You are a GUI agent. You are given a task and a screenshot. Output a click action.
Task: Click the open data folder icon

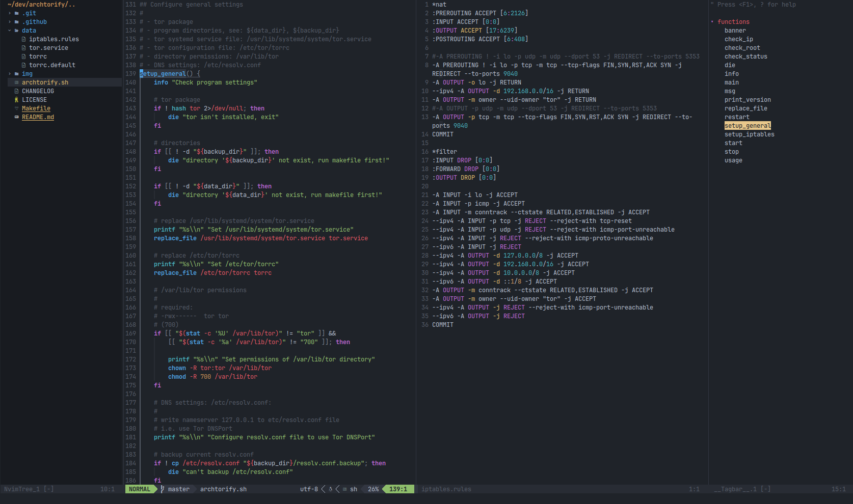[17, 31]
